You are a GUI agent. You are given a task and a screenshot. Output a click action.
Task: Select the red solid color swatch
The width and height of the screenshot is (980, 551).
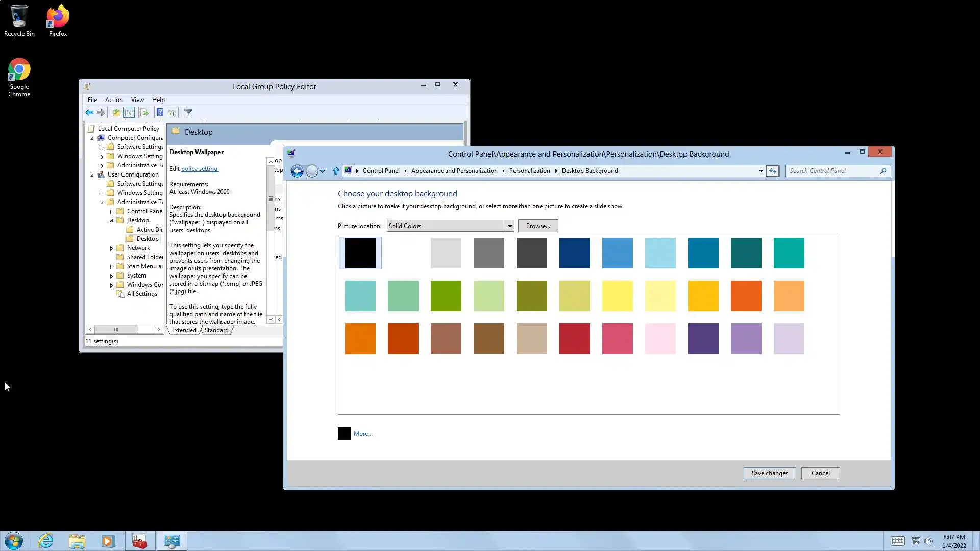tap(574, 339)
